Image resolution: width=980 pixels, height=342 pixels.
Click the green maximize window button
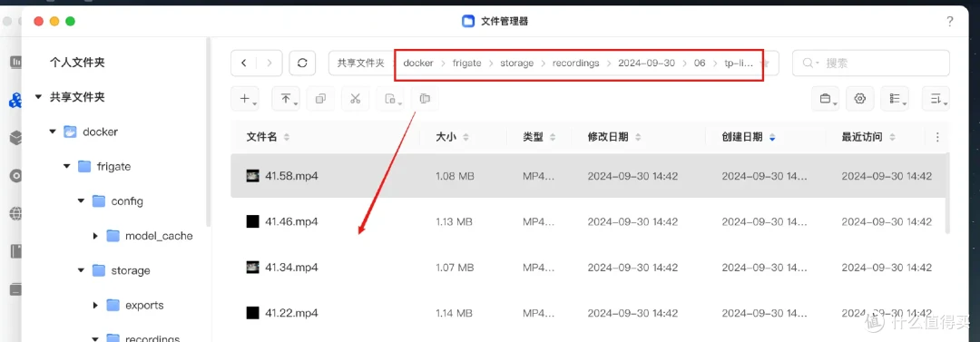click(71, 21)
